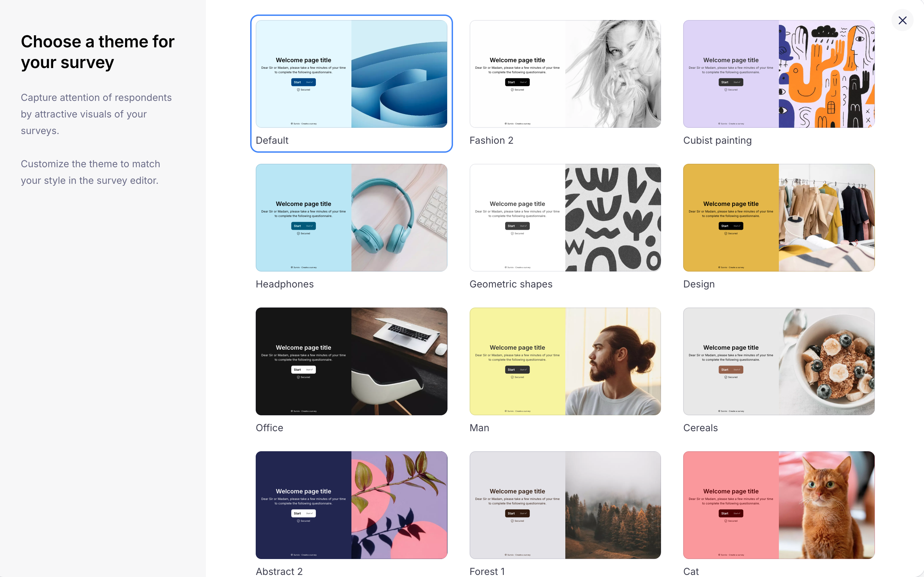Screen dimensions: 924x577
Task: Click the Secured icon in Headphones preview
Action: tap(298, 233)
